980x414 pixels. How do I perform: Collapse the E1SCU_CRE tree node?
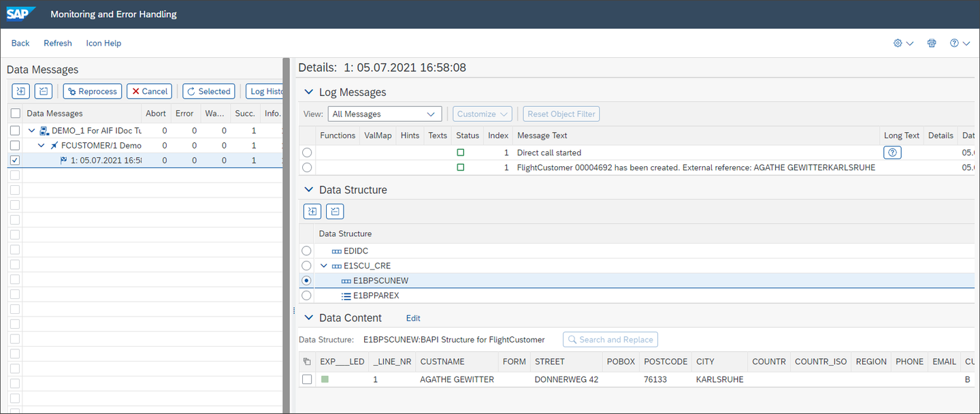(x=324, y=266)
